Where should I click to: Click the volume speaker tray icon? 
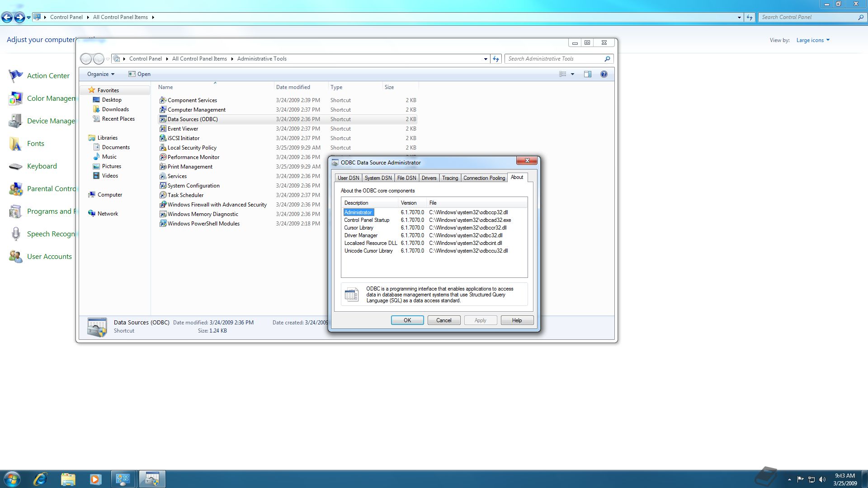click(822, 479)
